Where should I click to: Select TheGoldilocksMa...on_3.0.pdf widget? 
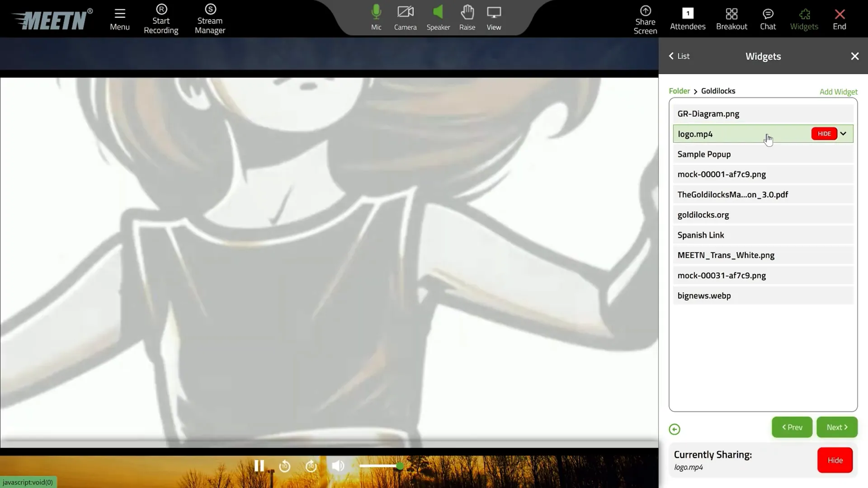pos(763,195)
